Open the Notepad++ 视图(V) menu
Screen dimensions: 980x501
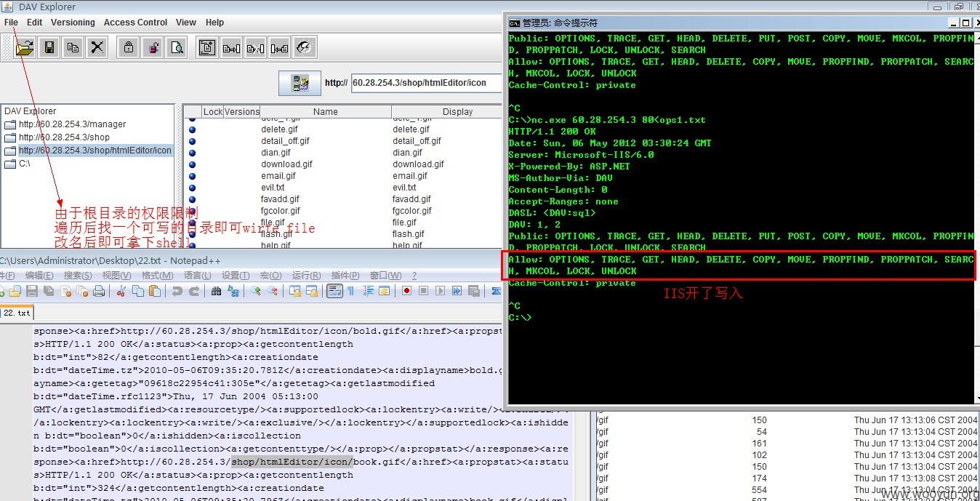(116, 276)
